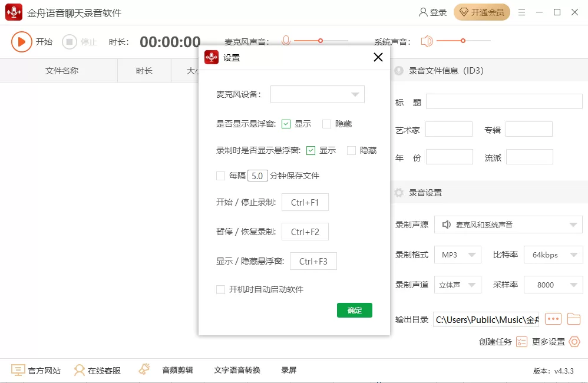Image resolution: width=588 pixels, height=383 pixels.
Task: Click the 登录 text link
Action: pos(438,12)
